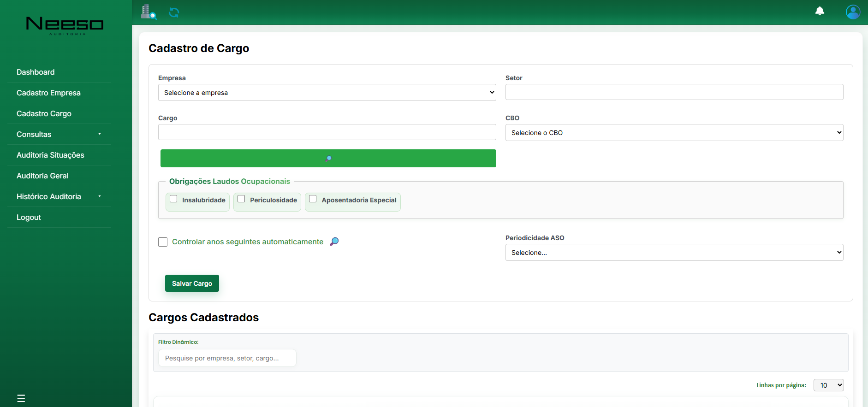Click the hamburger menu icon in sidebar
Viewport: 868px width, 407px height.
pyautogui.click(x=21, y=398)
